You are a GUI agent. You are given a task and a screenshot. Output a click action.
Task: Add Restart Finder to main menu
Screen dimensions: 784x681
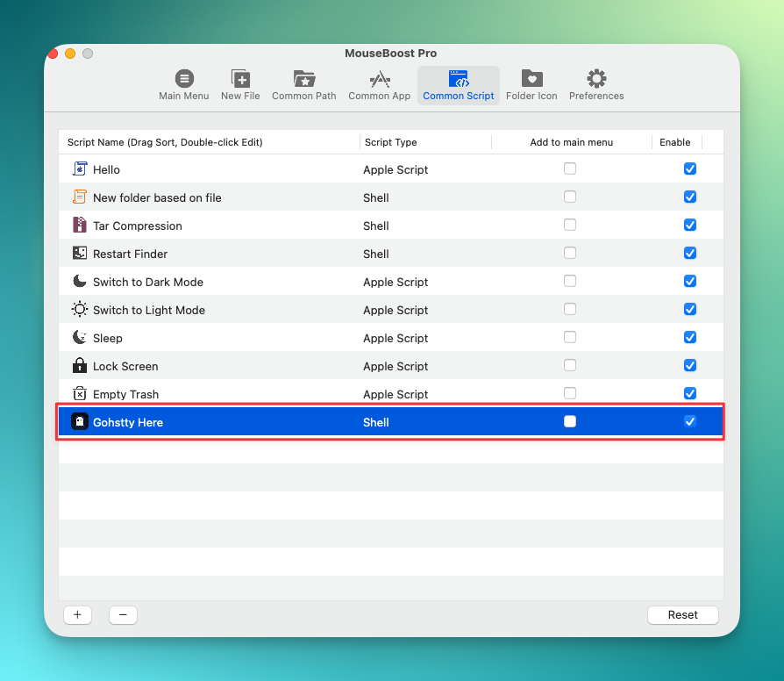(570, 253)
